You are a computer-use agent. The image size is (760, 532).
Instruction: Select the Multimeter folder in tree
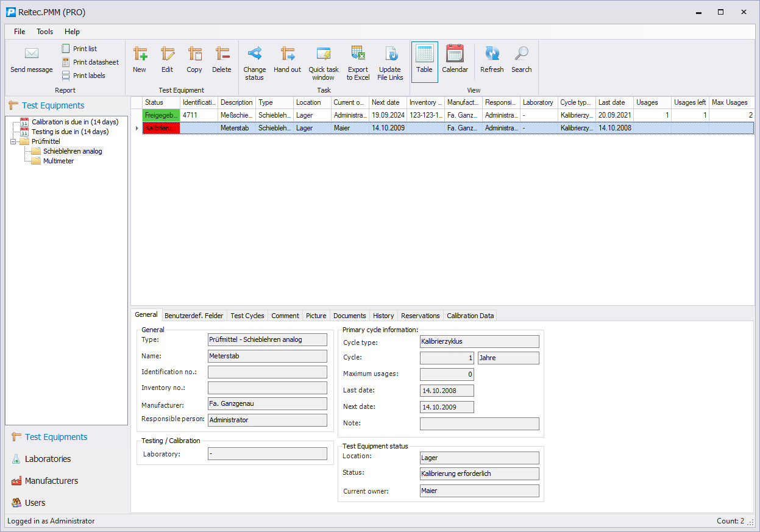(x=58, y=161)
